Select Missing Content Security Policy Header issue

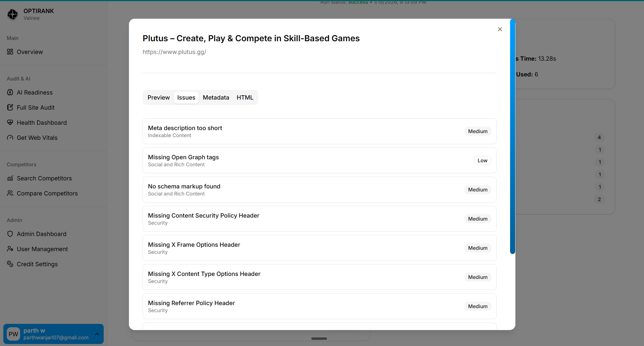point(319,219)
